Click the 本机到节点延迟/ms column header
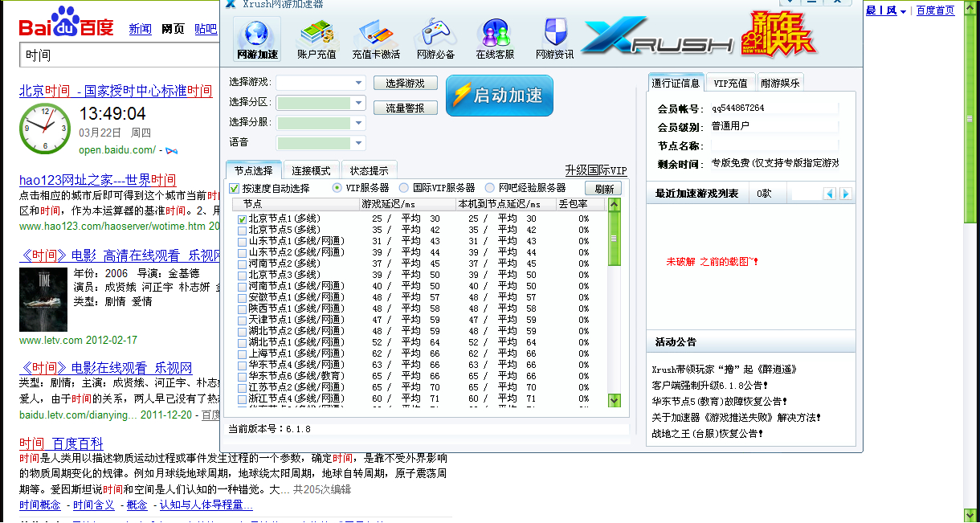Viewport: 980px width, 523px height. click(506, 204)
